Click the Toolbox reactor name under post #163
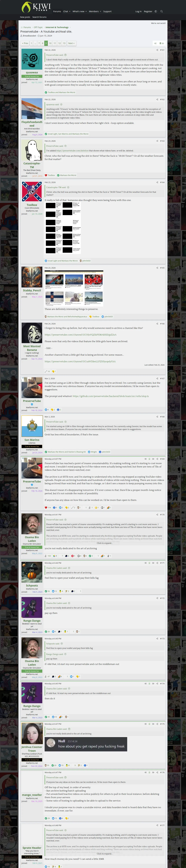The image size is (186, 868). click(51, 175)
